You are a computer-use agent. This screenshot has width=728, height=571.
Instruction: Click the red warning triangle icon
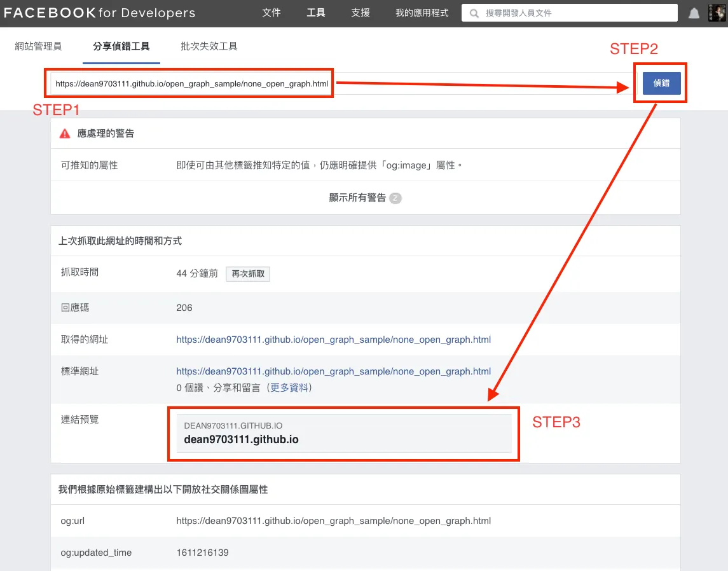click(65, 134)
